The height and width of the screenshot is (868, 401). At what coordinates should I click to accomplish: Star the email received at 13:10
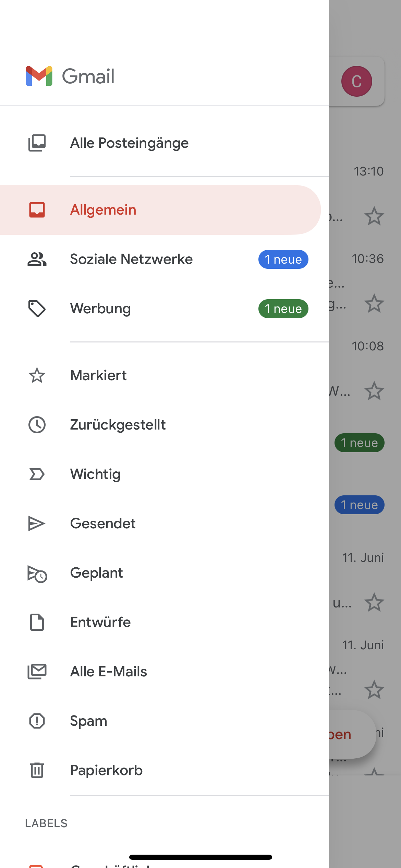pyautogui.click(x=374, y=216)
